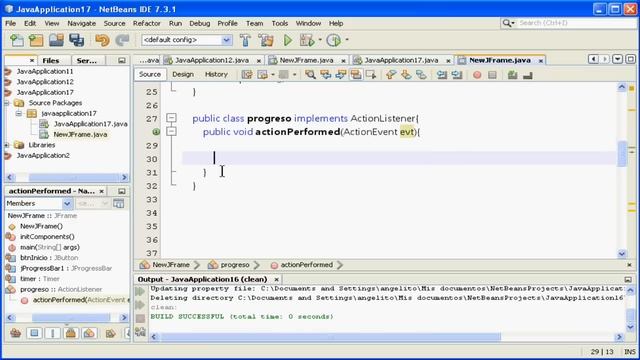
Task: Open the Members dropdown in Navigator
Action: coord(67,203)
